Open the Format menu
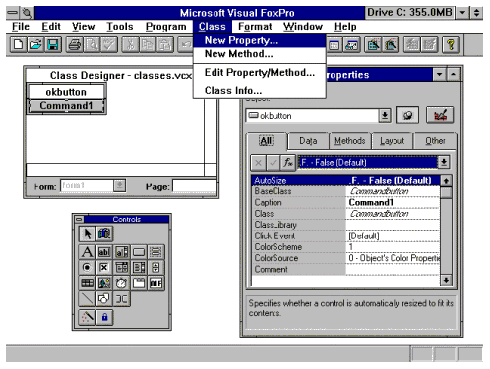This screenshot has width=490, height=369. tap(255, 27)
